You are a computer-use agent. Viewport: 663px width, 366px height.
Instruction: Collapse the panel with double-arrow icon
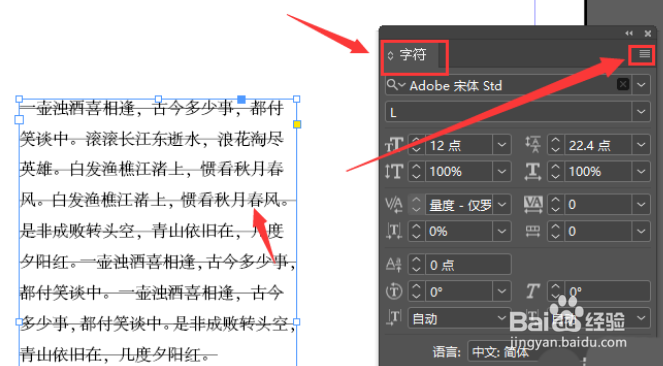coord(629,33)
